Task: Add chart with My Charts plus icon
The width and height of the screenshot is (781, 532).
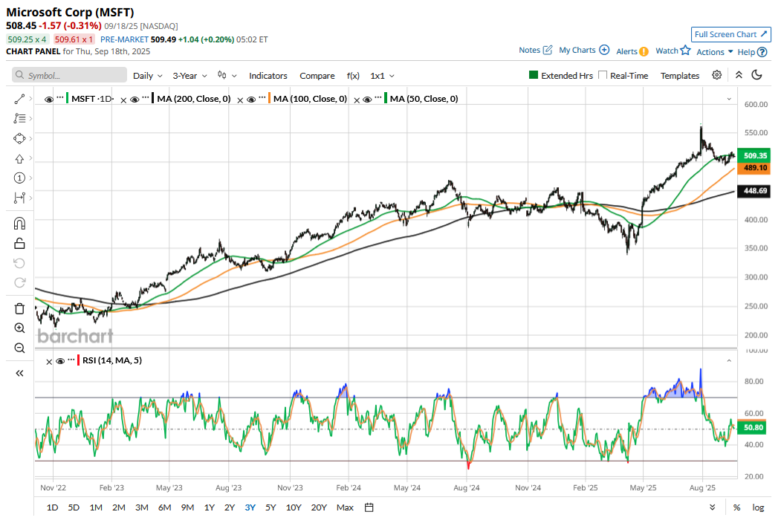Action: (x=604, y=50)
